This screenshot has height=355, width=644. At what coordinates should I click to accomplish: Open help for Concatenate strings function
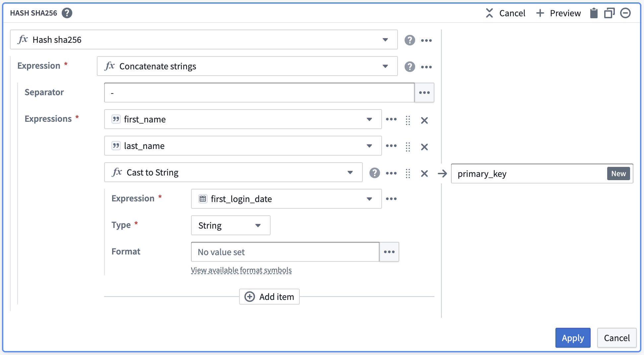410,67
